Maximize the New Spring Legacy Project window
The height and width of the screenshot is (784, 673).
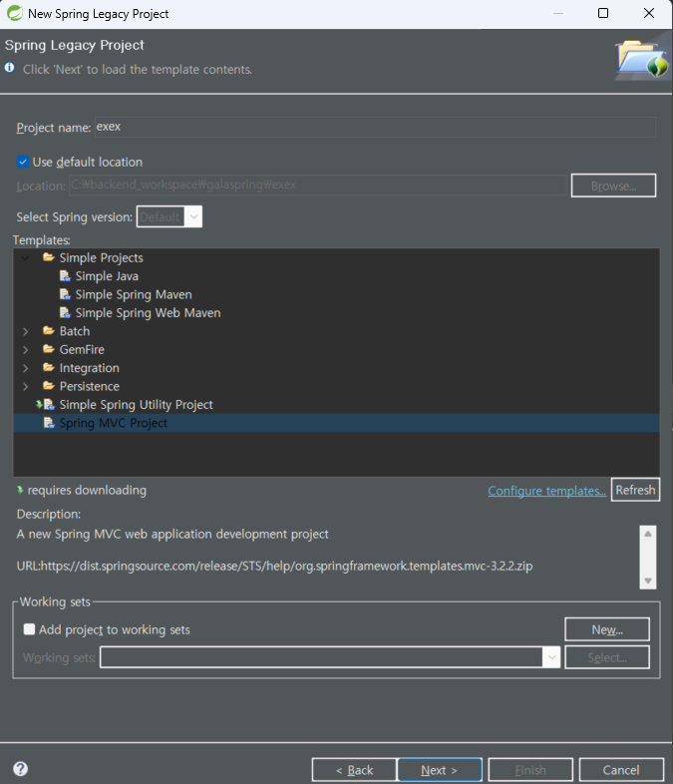(603, 13)
